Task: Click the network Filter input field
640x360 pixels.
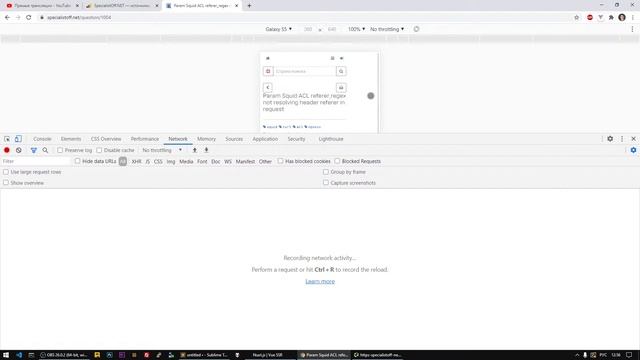Action: point(36,161)
